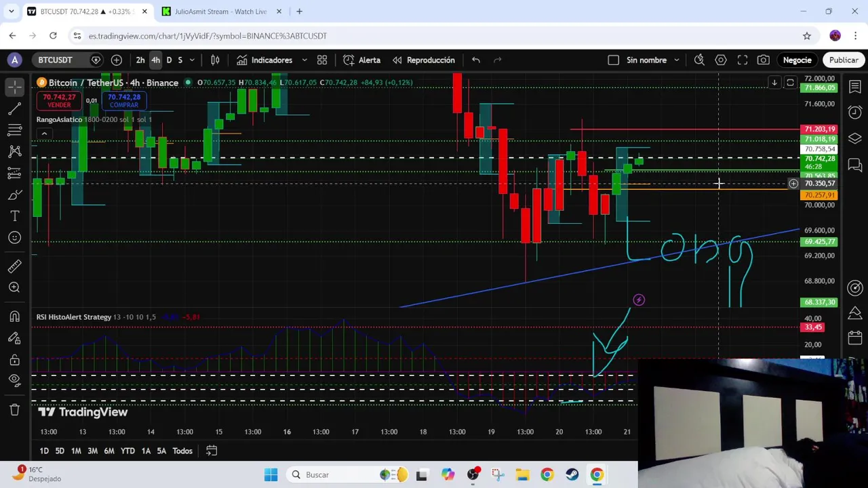Open the Indicadores indicators dialog

pyautogui.click(x=265, y=60)
